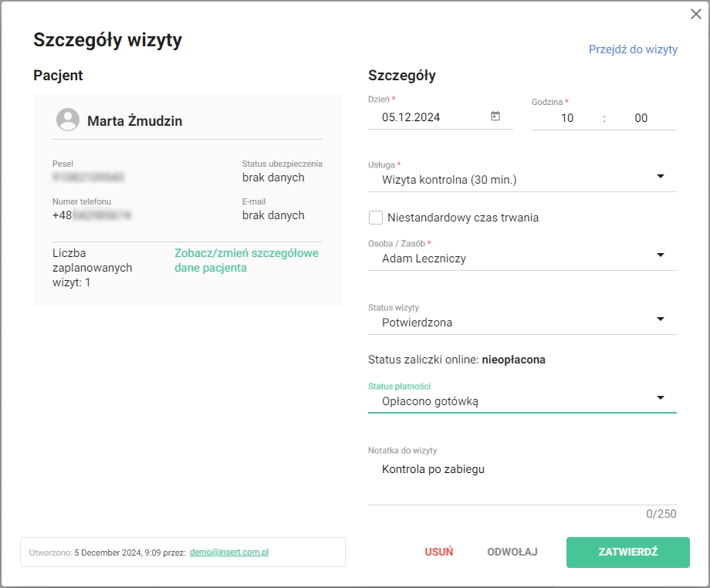Open the Osoba / Zasób dropdown
The width and height of the screenshot is (710, 588).
tap(660, 255)
